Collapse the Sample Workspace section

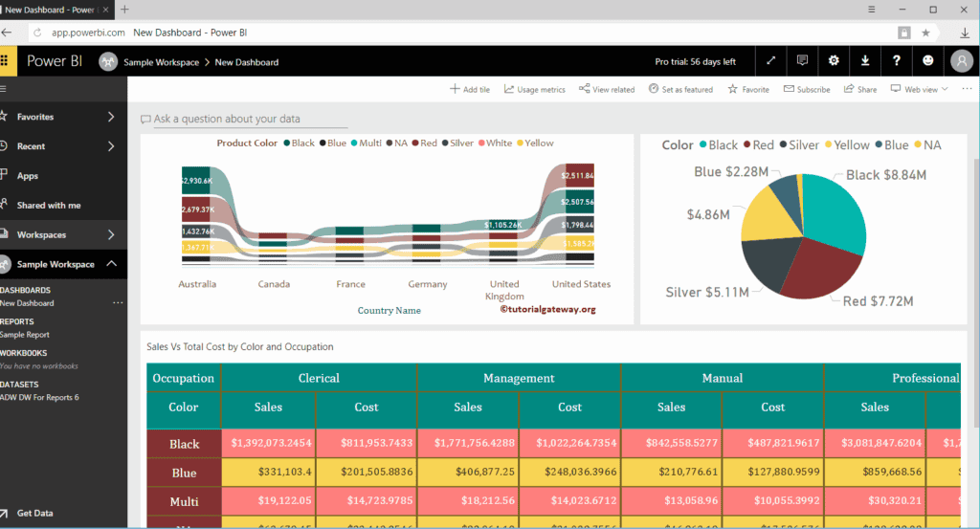111,264
